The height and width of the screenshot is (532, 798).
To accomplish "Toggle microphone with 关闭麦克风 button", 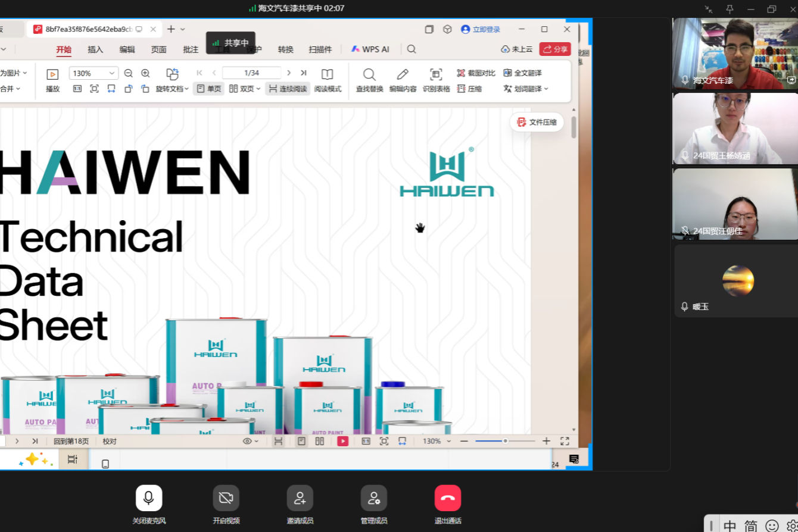I will (149, 498).
